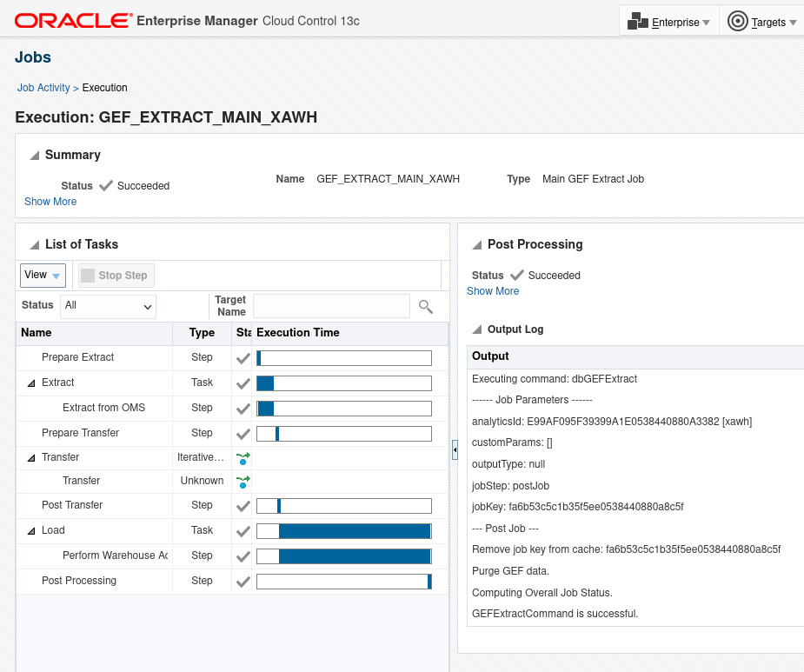Open the Status filter combo box
804x672 pixels.
click(x=108, y=306)
